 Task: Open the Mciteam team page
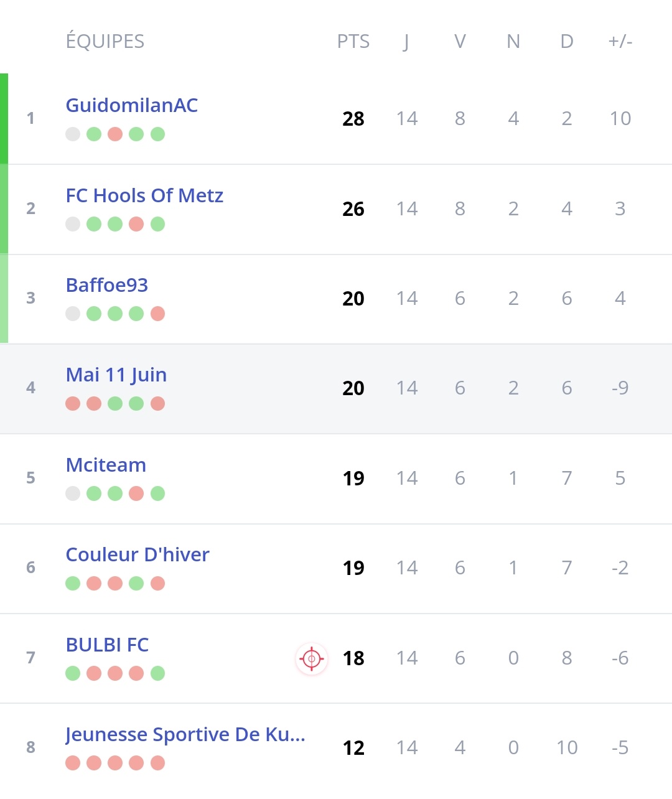[x=106, y=465]
